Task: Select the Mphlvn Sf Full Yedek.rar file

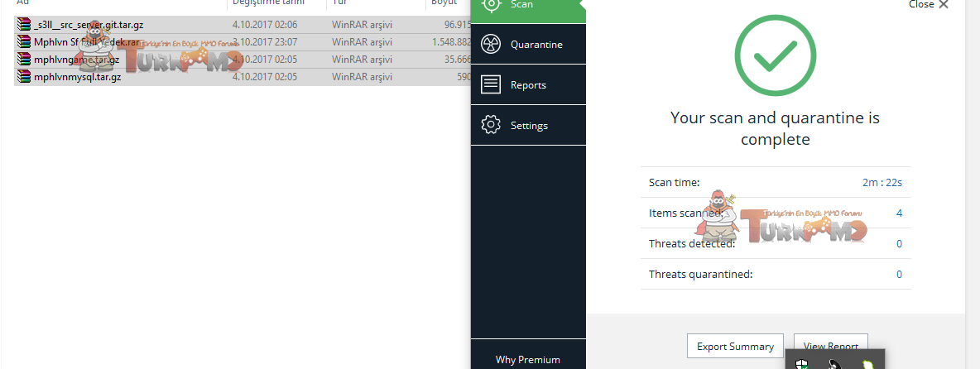Action: [x=87, y=42]
